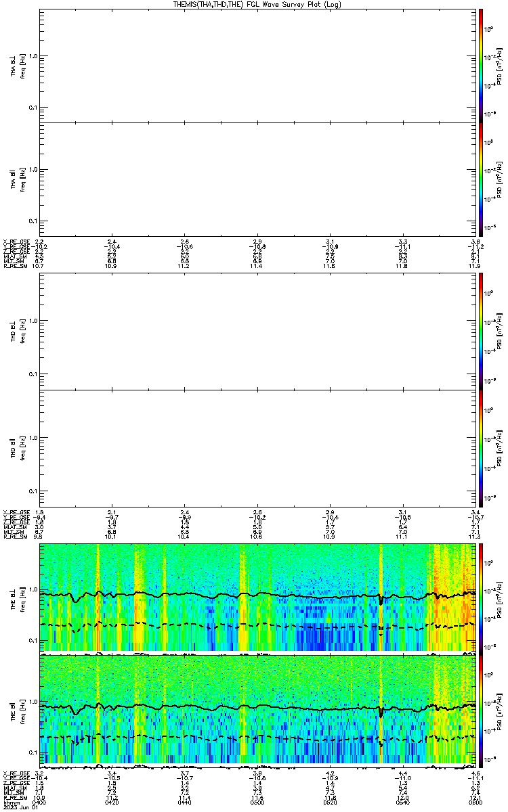508x812 pixels.
Task: Click the "0420" time tick label
Action: pyautogui.click(x=112, y=802)
